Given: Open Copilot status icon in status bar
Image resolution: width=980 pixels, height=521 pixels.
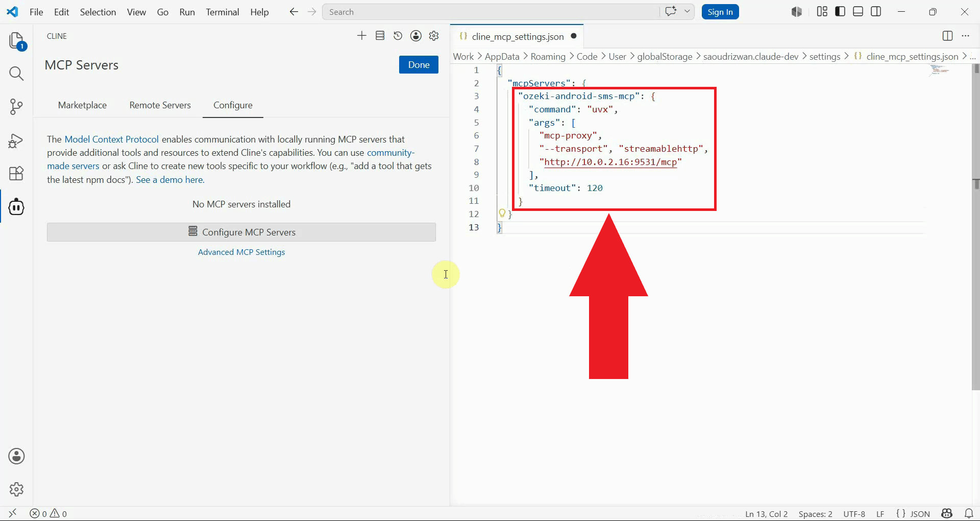Looking at the screenshot, I should 947,513.
